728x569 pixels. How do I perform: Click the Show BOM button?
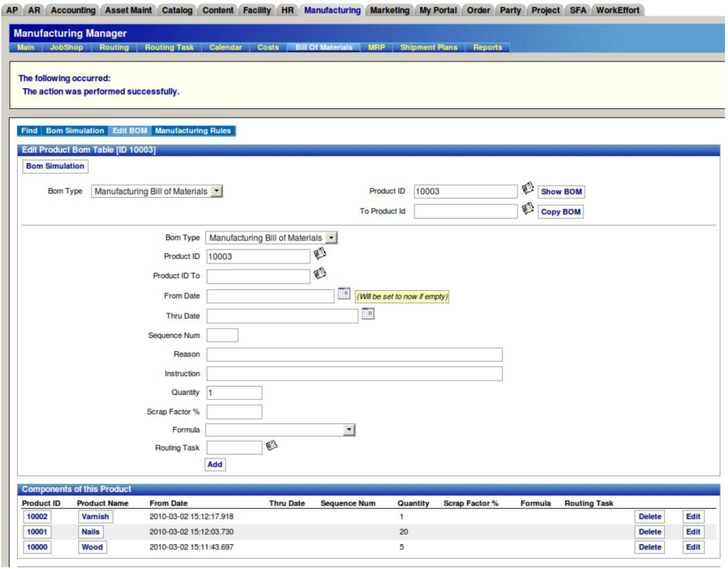[x=561, y=192]
